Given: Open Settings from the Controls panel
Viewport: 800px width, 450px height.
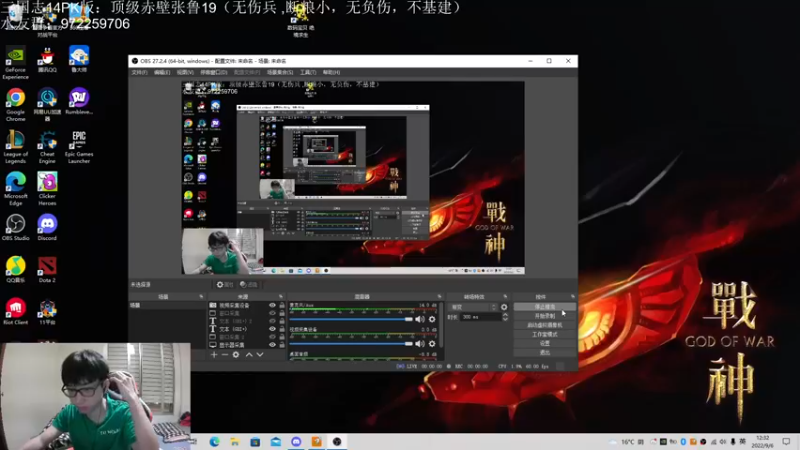Looking at the screenshot, I should (x=545, y=343).
